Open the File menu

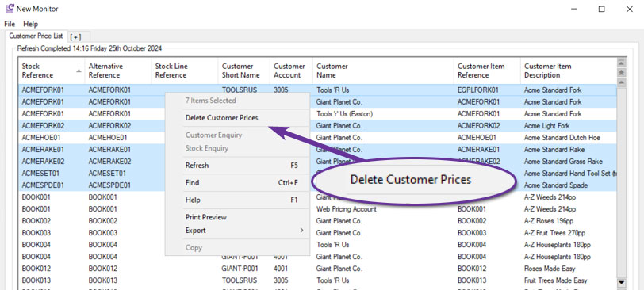pos(10,24)
